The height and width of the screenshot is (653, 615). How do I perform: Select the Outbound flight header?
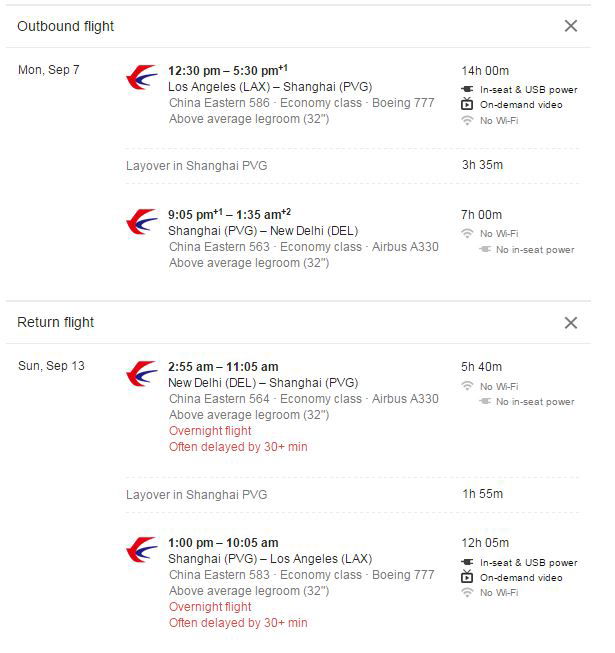[x=65, y=26]
